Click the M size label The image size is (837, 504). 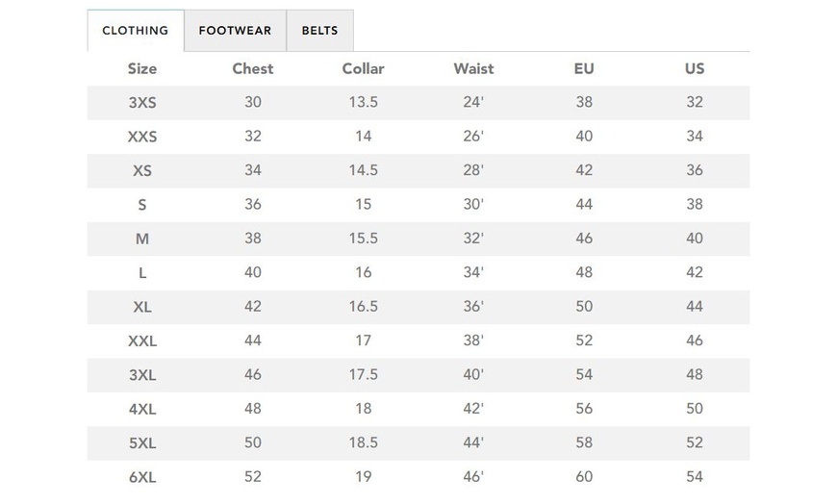point(142,239)
